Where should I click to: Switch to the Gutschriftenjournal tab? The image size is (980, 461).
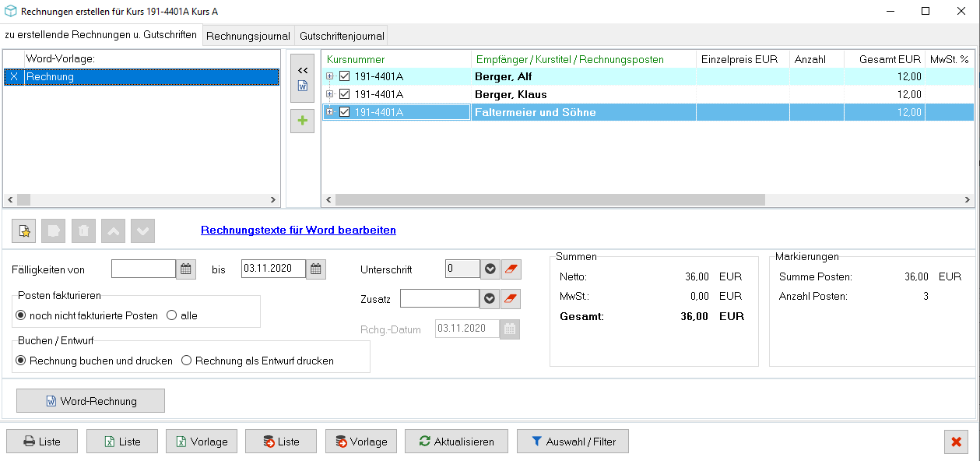tap(342, 36)
